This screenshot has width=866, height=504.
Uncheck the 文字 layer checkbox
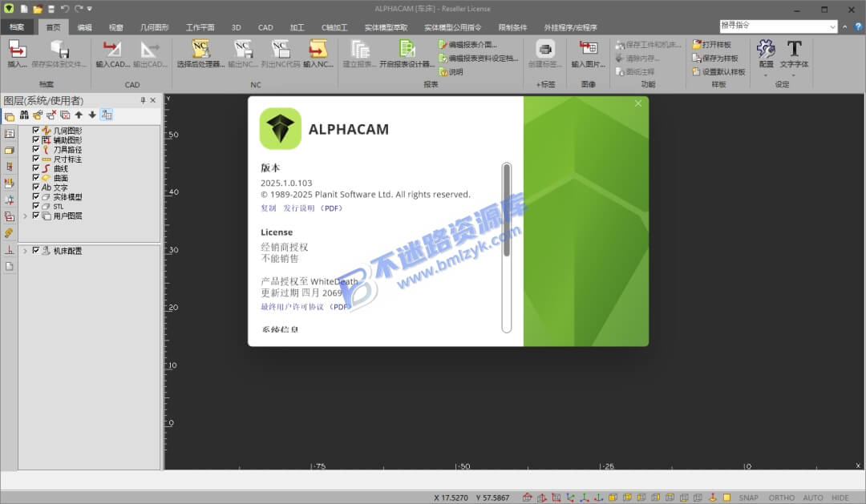tap(36, 187)
